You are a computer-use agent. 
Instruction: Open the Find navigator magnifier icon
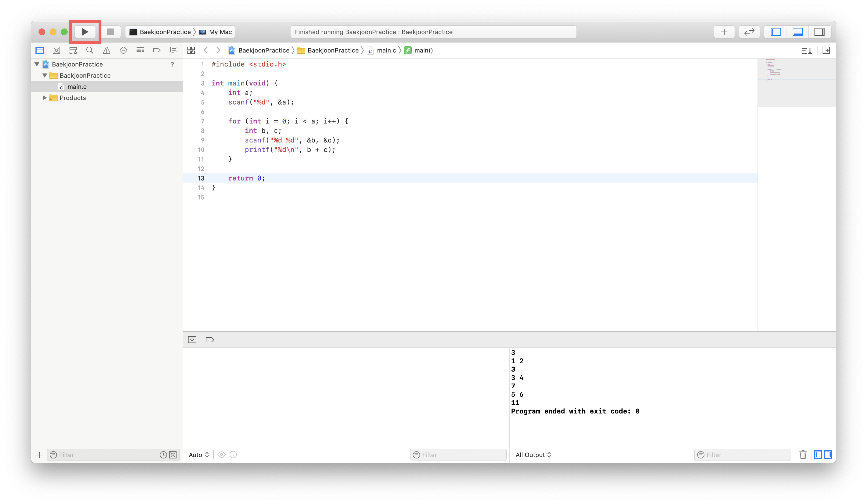pos(90,51)
